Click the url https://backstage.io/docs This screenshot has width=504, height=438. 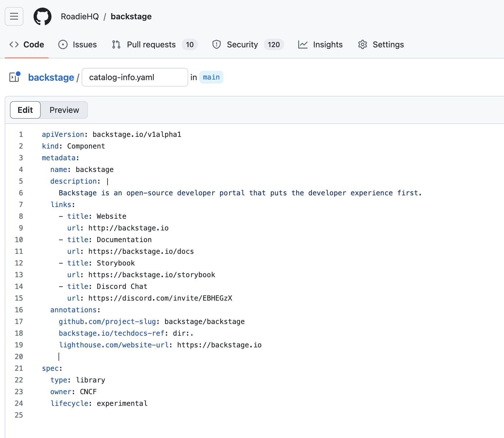141,251
